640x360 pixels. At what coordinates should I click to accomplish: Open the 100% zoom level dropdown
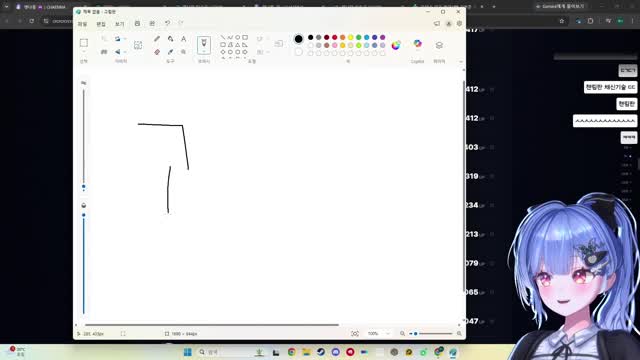pos(388,333)
